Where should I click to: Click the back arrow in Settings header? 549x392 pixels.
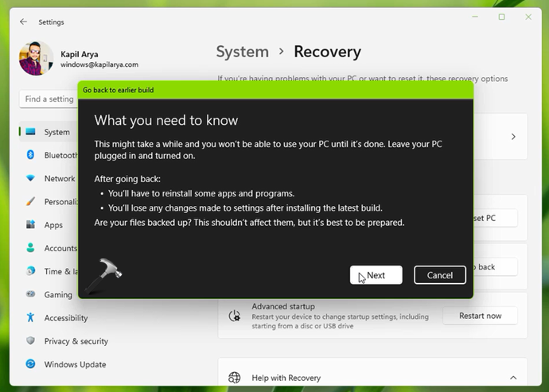pyautogui.click(x=23, y=21)
